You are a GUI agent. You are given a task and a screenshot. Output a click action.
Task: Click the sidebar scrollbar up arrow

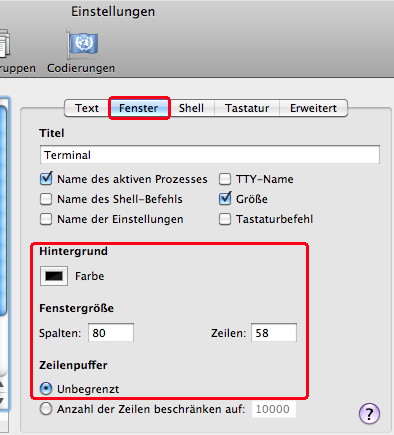pyautogui.click(x=2, y=384)
